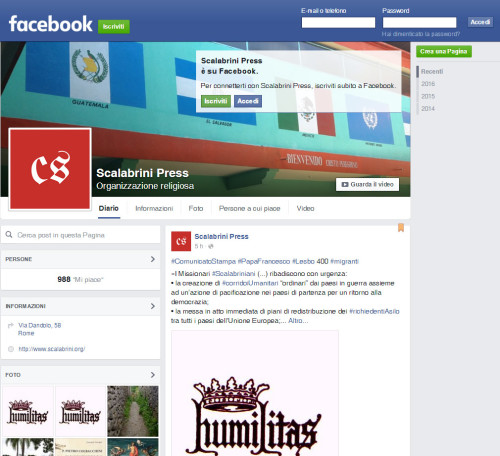The width and height of the screenshot is (500, 456).
Task: Click Guarda il video button on cover
Action: (367, 184)
